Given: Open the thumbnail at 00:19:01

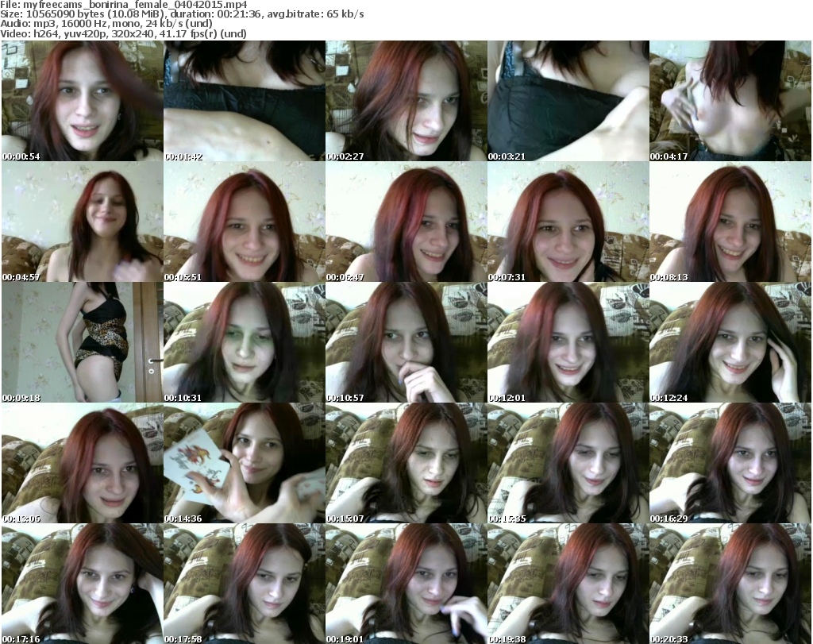Looking at the screenshot, I should pyautogui.click(x=406, y=584).
